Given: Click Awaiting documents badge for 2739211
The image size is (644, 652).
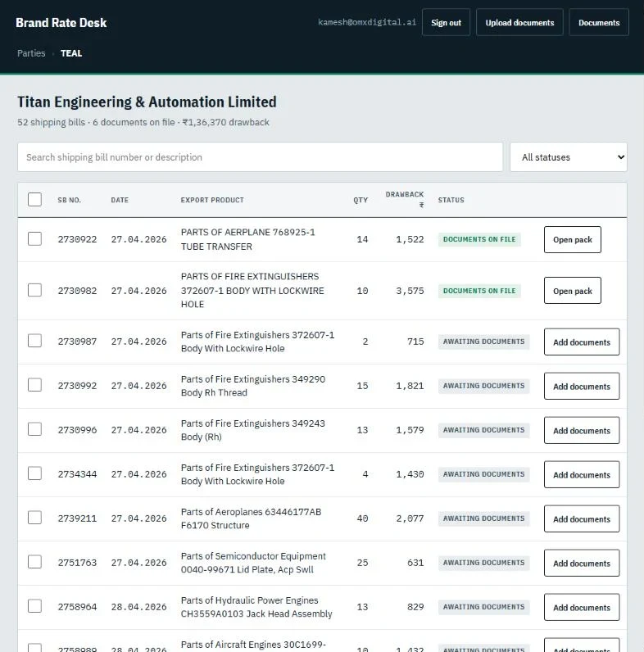Looking at the screenshot, I should [483, 518].
